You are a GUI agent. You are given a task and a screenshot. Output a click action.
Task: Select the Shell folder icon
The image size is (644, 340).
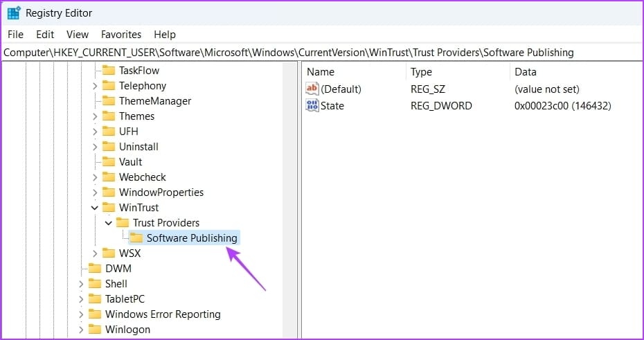95,283
